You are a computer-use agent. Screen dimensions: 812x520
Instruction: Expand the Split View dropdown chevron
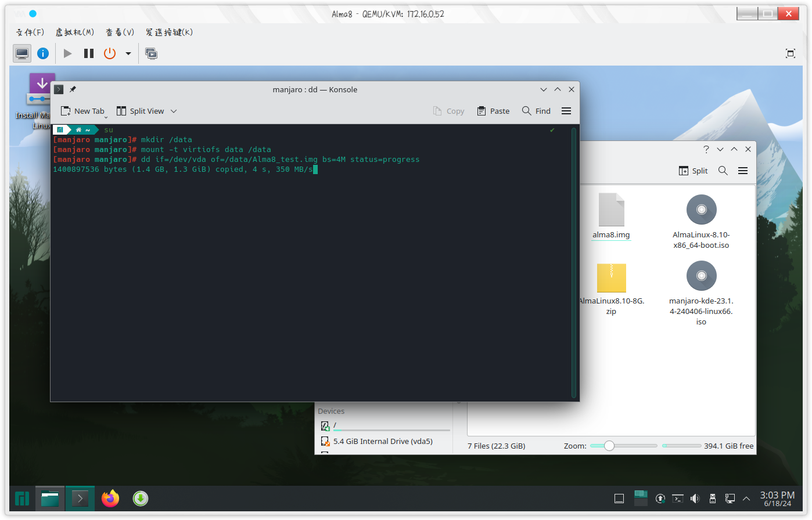tap(174, 111)
